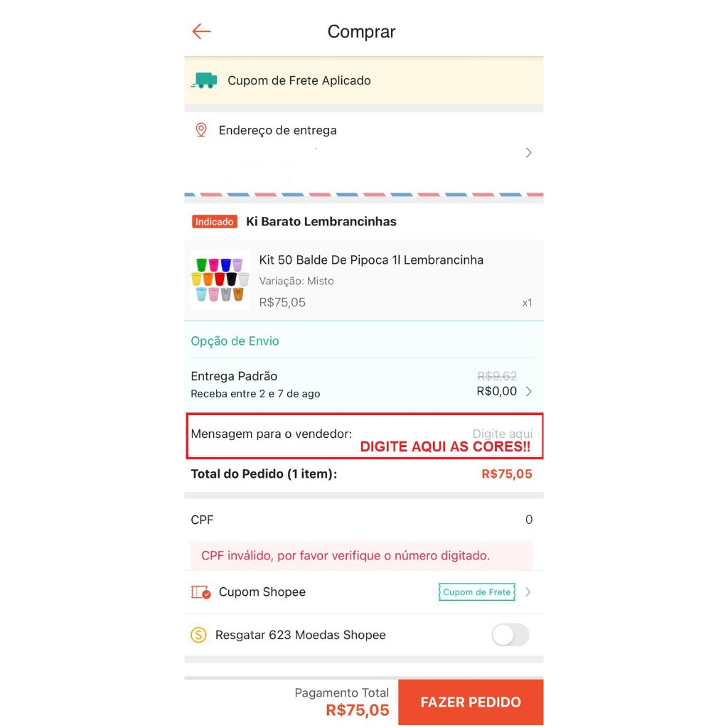Click the green delivery truck icon
This screenshot has height=728, width=728.
tap(204, 80)
